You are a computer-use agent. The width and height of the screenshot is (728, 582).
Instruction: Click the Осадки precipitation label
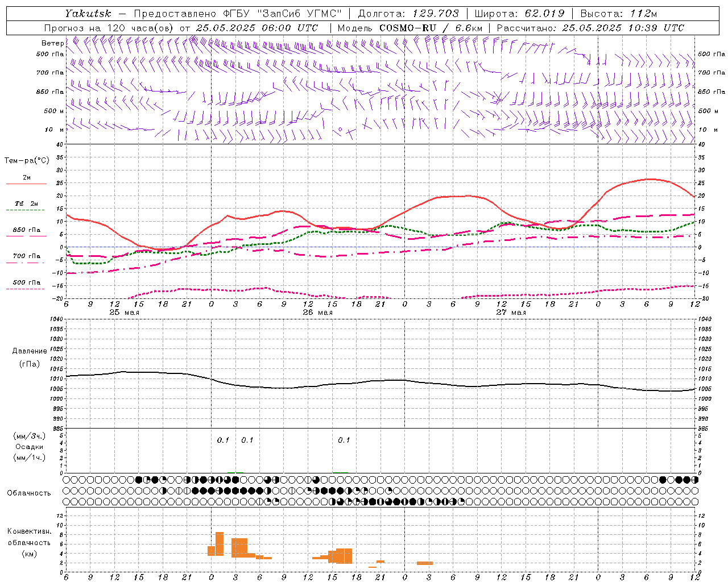click(30, 447)
